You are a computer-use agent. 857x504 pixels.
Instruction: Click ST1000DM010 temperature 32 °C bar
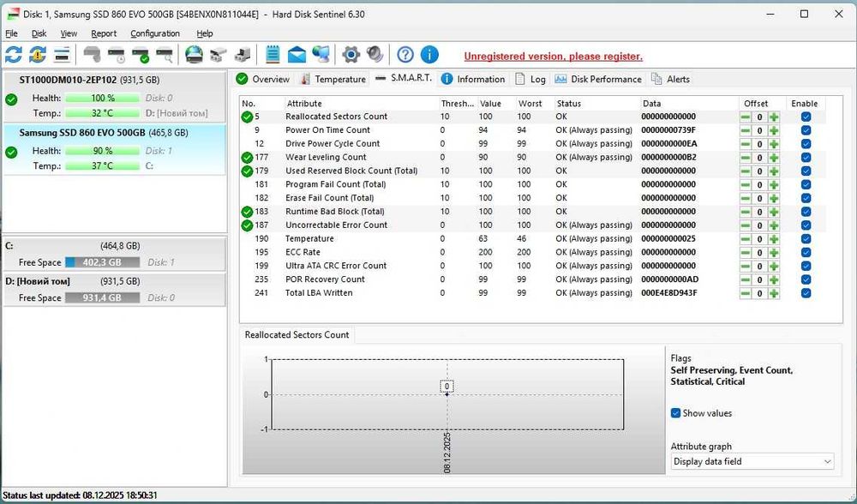102,113
